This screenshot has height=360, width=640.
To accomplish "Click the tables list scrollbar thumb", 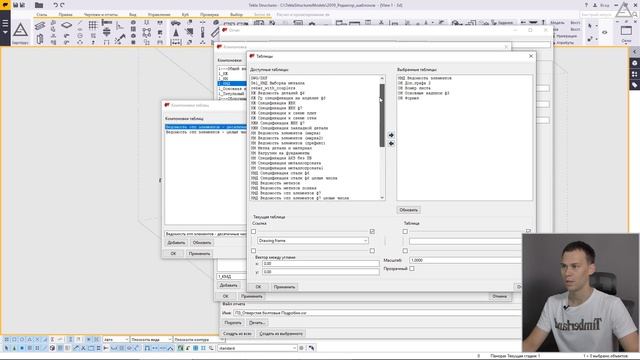I will [x=382, y=116].
